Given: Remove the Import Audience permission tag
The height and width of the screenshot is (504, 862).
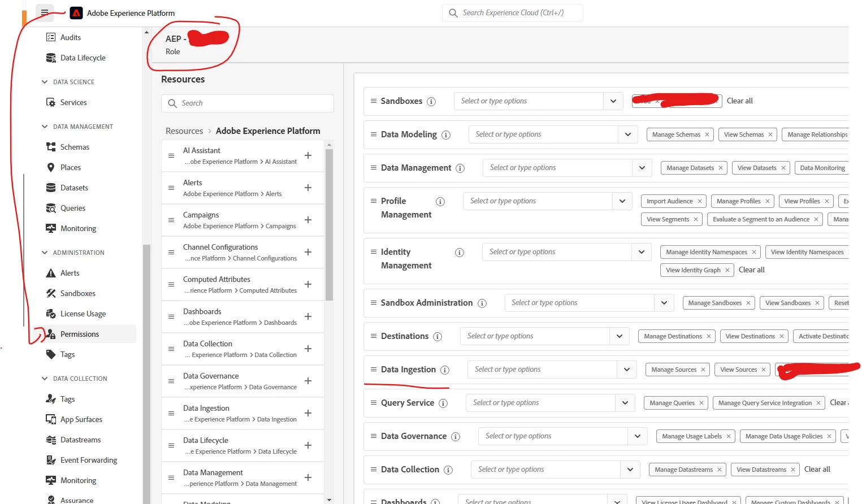Looking at the screenshot, I should [700, 201].
